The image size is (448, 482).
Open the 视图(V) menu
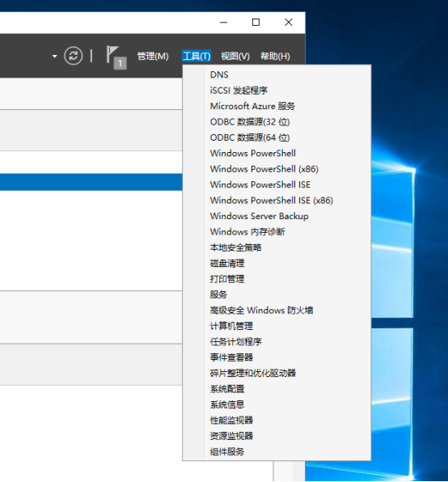pos(235,57)
